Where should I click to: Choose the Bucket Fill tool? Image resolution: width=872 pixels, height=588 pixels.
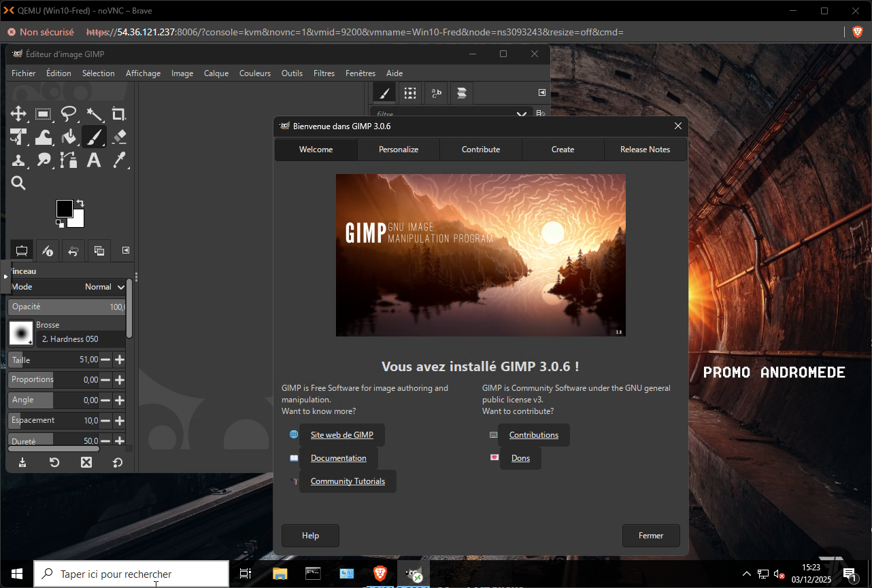click(x=69, y=137)
